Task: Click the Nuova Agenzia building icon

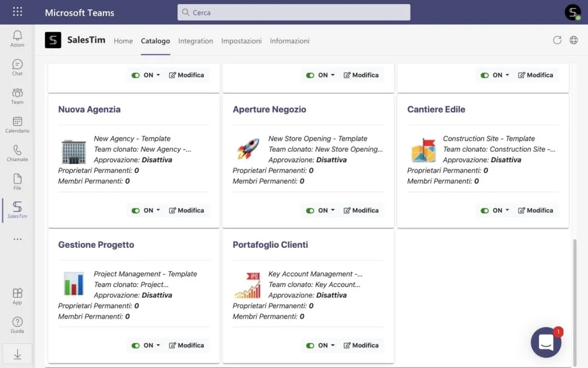Action: tap(73, 151)
